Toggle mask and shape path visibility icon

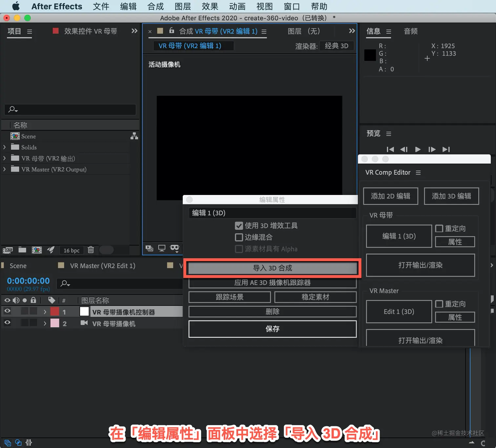pyautogui.click(x=175, y=248)
